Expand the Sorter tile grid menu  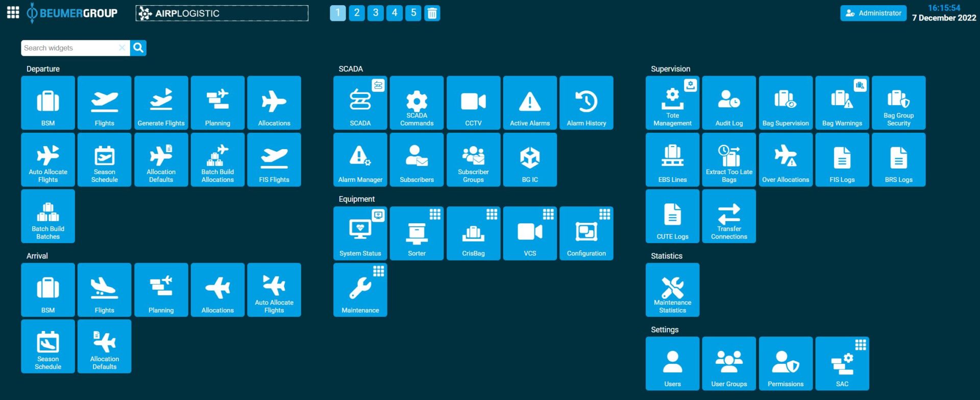[x=435, y=215]
